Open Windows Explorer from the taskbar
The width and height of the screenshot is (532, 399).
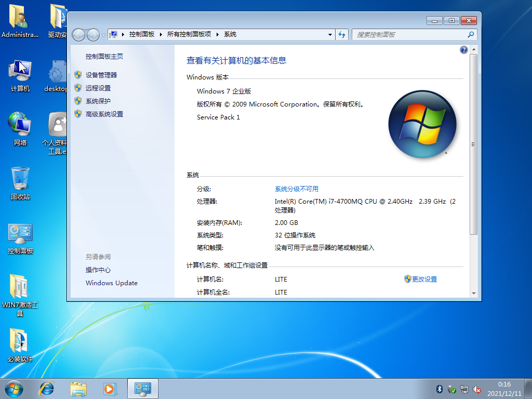(x=78, y=389)
